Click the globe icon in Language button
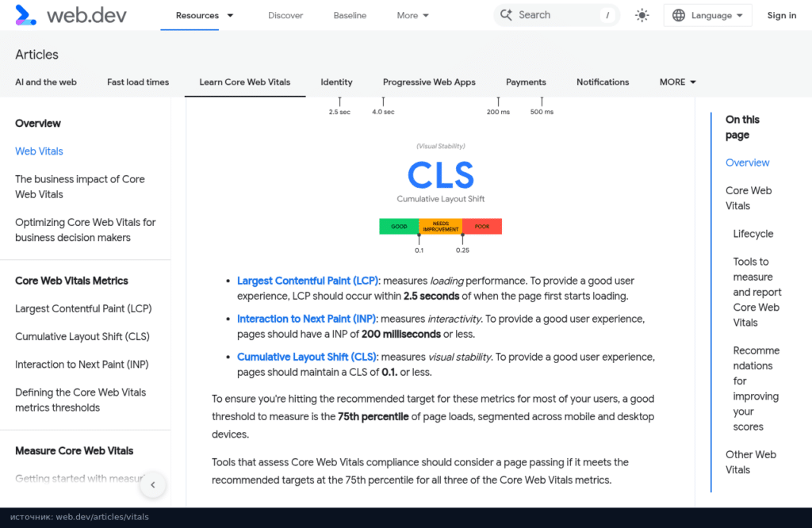The height and width of the screenshot is (528, 812). (679, 16)
